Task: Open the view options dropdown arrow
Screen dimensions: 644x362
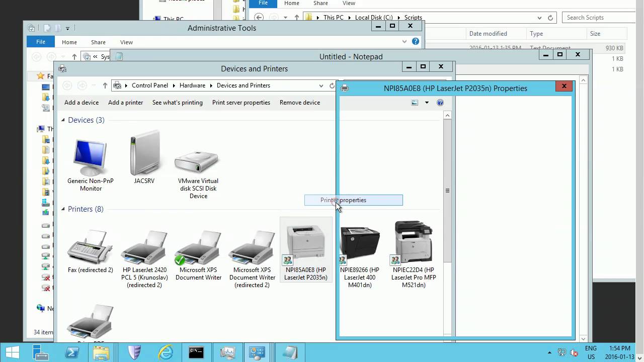Action: (x=427, y=103)
